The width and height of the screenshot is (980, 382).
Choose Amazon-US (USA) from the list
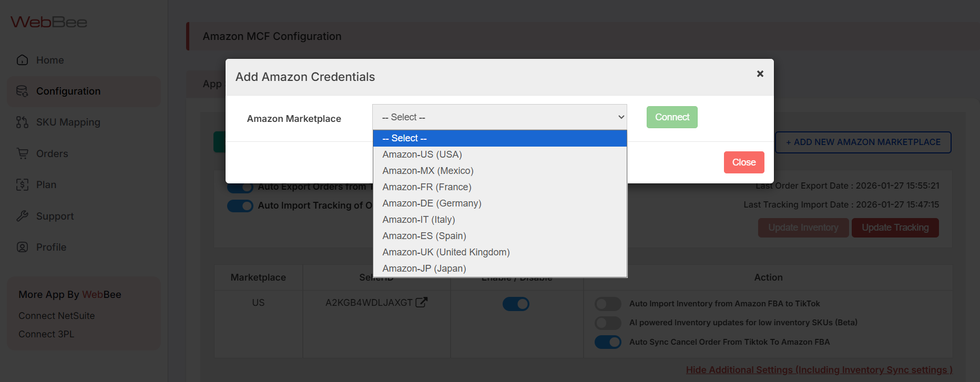[x=422, y=154]
